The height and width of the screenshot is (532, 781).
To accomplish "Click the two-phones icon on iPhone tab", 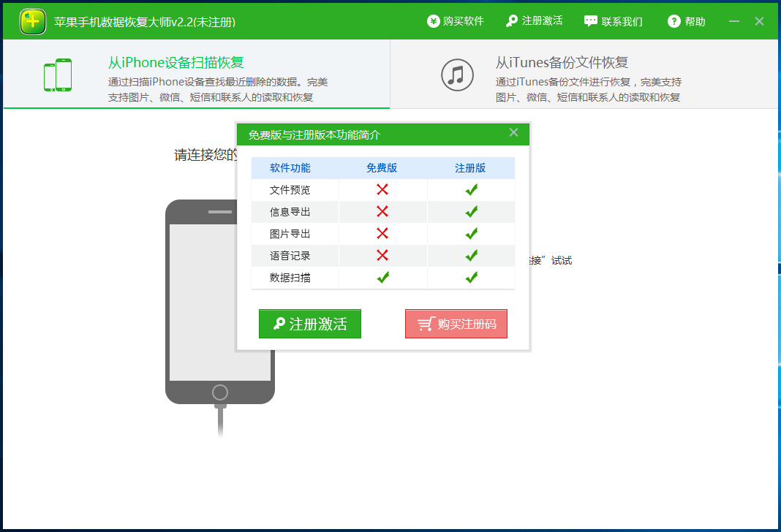I will (x=58, y=75).
